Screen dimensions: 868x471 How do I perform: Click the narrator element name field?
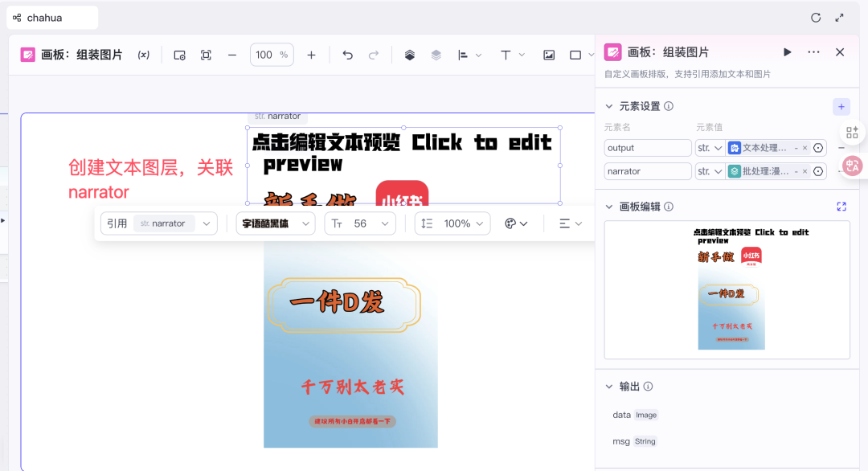(x=647, y=171)
